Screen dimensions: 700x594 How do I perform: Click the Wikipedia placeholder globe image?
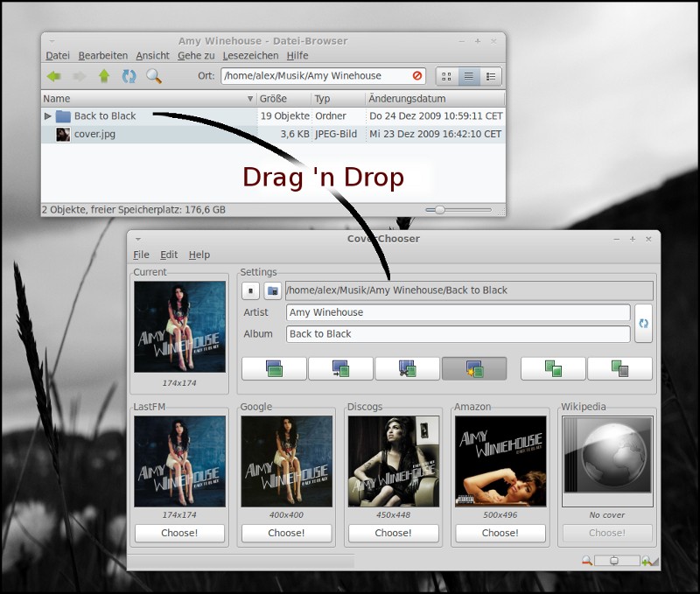607,461
